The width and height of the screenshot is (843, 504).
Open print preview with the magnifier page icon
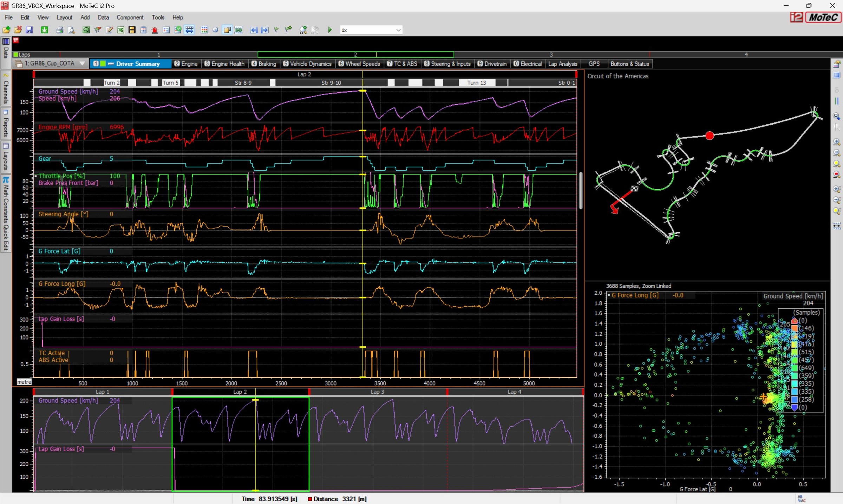tap(71, 30)
